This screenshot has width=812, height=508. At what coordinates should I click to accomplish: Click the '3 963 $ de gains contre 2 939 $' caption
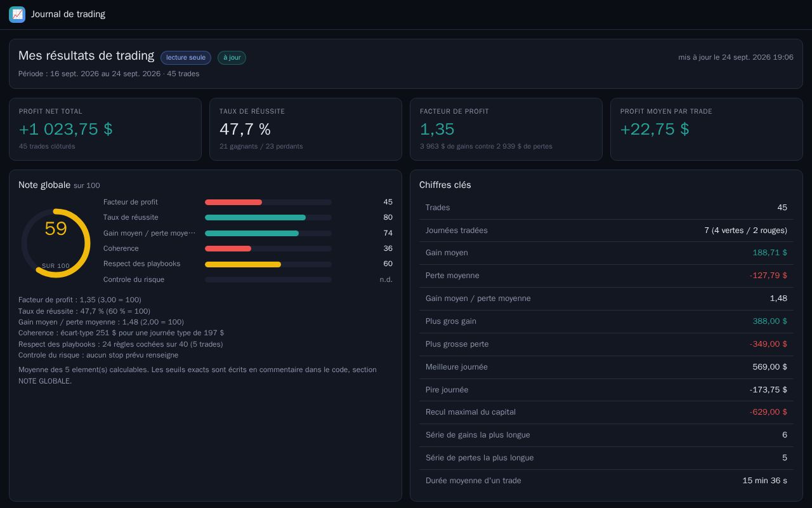pyautogui.click(x=486, y=146)
